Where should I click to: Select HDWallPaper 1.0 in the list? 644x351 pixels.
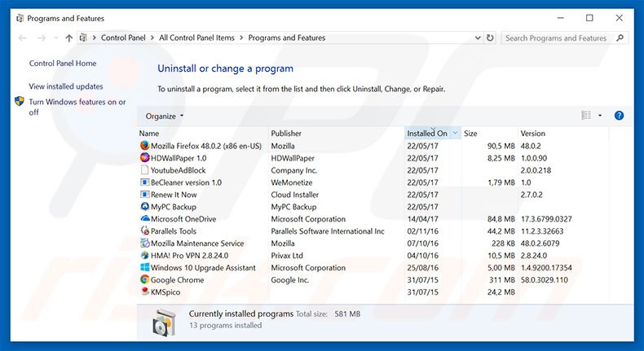tap(179, 158)
